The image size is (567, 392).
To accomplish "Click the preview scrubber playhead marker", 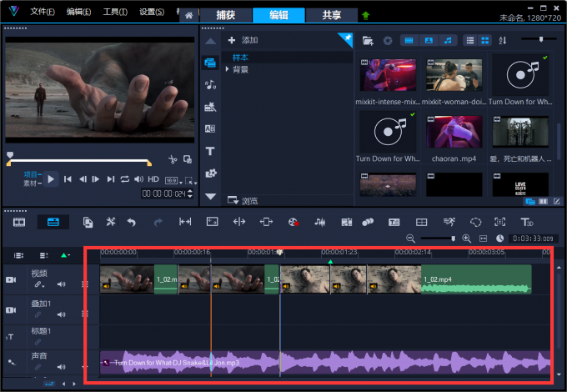I will point(10,155).
